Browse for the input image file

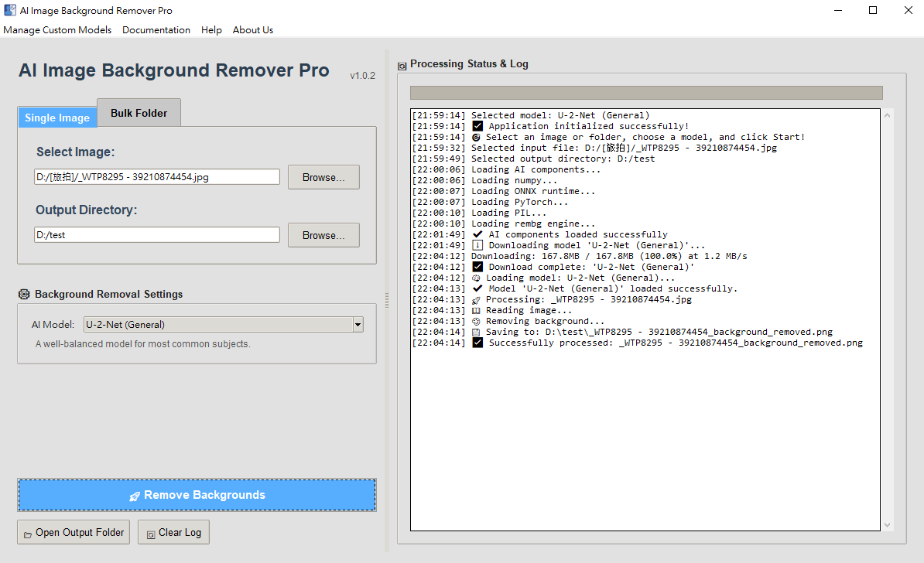point(323,177)
